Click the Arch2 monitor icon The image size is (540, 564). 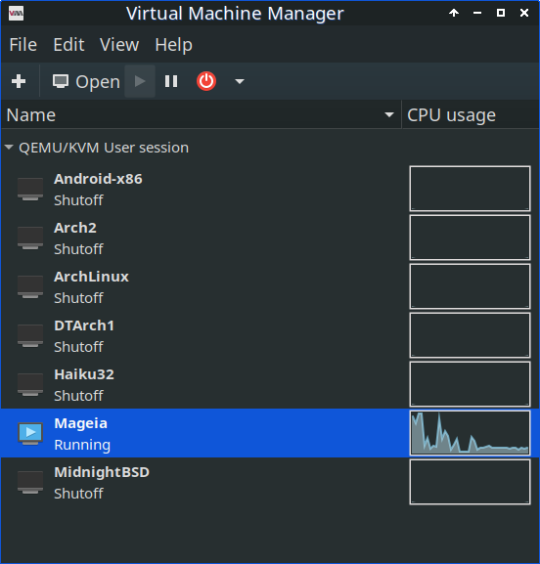click(30, 238)
